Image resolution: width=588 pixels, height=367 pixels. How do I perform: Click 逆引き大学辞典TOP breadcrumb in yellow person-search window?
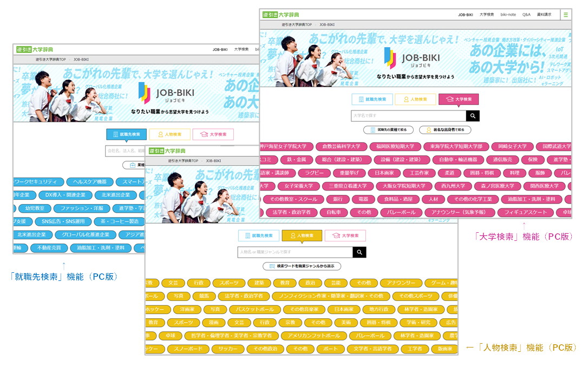click(x=183, y=161)
